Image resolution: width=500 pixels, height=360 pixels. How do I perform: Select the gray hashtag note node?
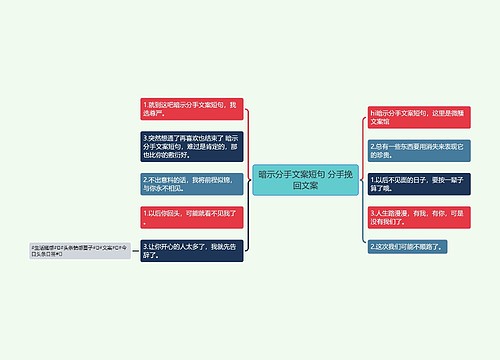click(x=80, y=251)
